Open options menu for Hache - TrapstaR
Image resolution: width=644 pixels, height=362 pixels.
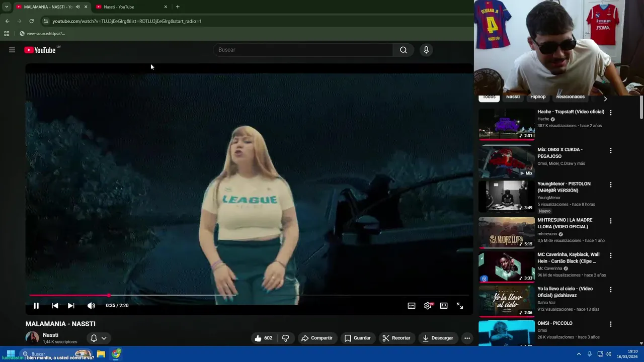coord(611,113)
